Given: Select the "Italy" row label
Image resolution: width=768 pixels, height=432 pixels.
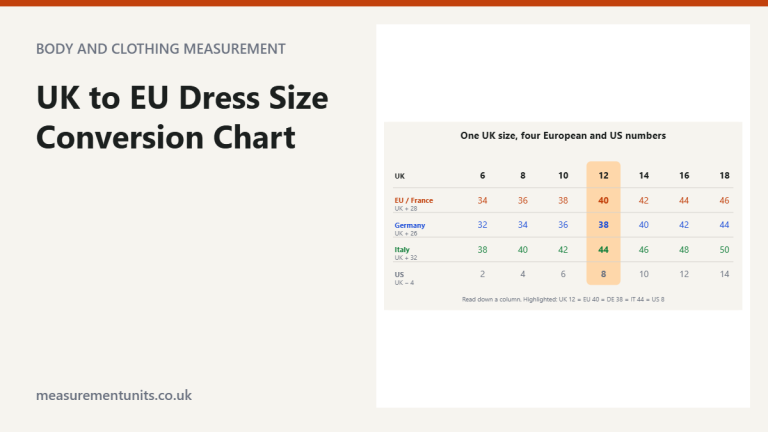Looking at the screenshot, I should pos(402,250).
